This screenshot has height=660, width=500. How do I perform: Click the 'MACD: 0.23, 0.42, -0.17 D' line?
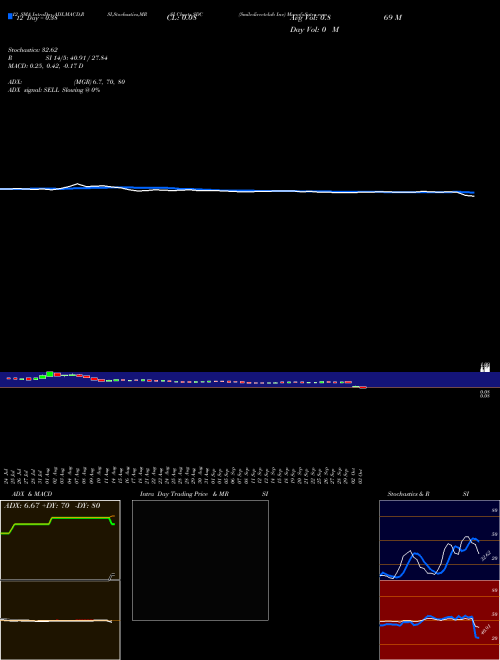45,66
